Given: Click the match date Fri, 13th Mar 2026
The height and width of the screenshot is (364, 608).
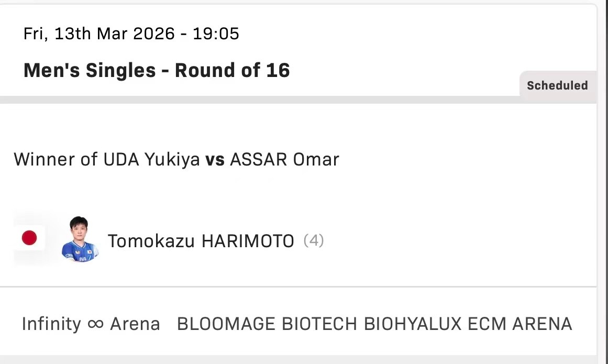Looking at the screenshot, I should (x=99, y=34).
